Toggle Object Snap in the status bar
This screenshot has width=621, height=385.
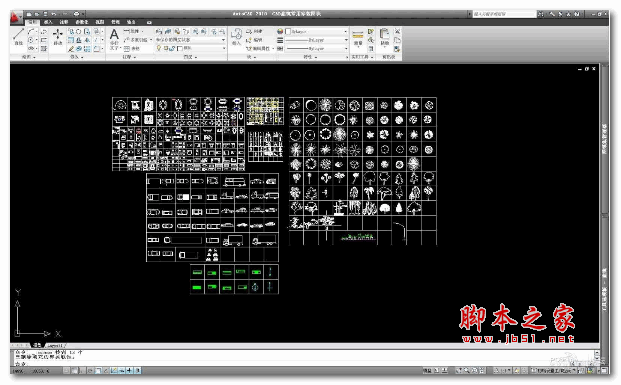98,371
